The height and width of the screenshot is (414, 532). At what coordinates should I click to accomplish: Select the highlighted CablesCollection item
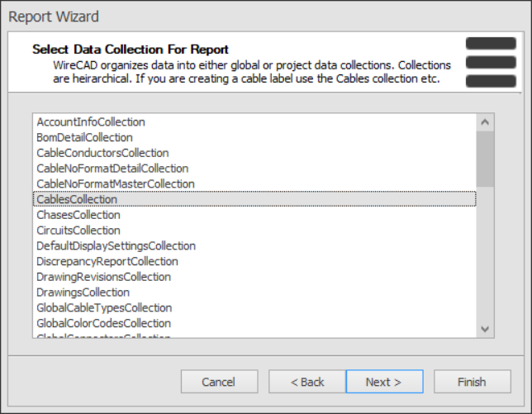coord(77,199)
